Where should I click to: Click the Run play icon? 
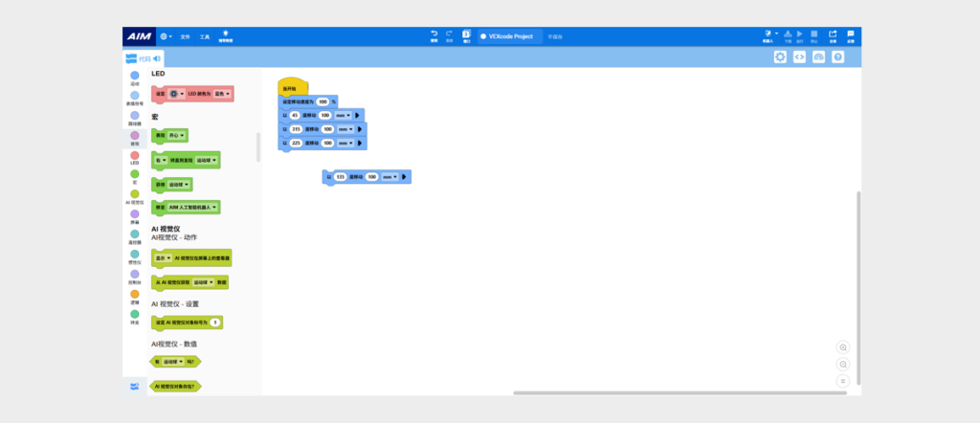799,33
